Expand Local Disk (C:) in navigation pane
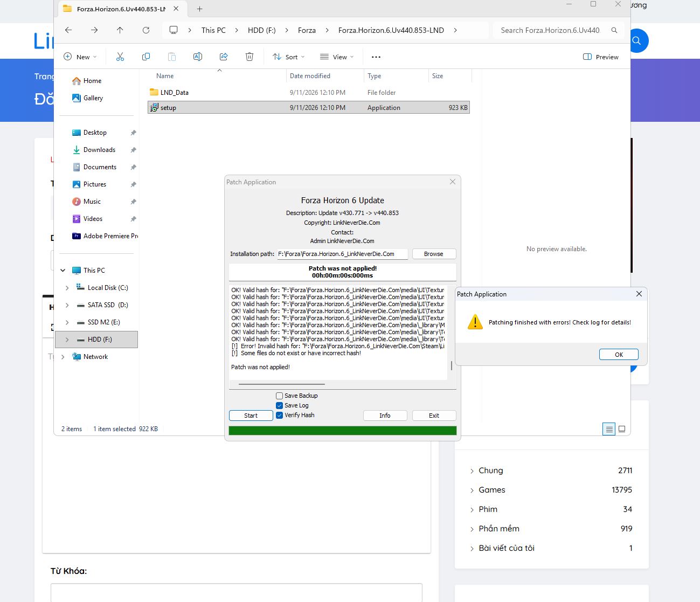700x602 pixels. tap(67, 288)
